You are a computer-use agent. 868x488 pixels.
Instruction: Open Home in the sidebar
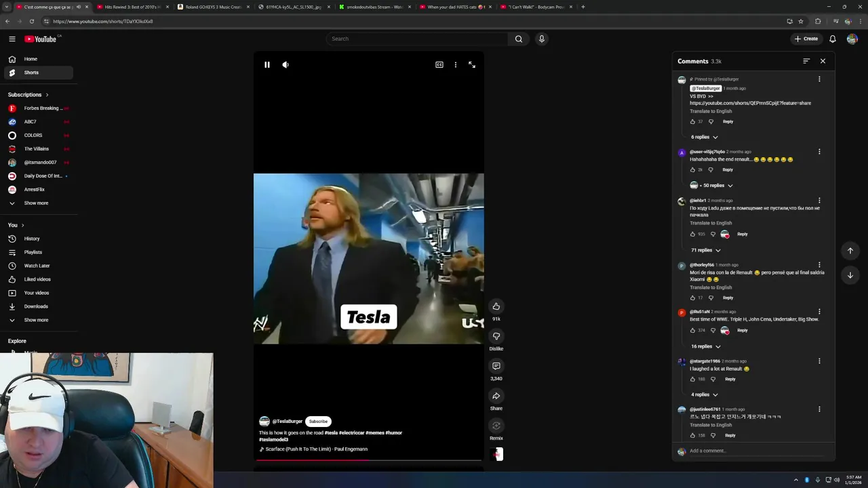pos(39,59)
